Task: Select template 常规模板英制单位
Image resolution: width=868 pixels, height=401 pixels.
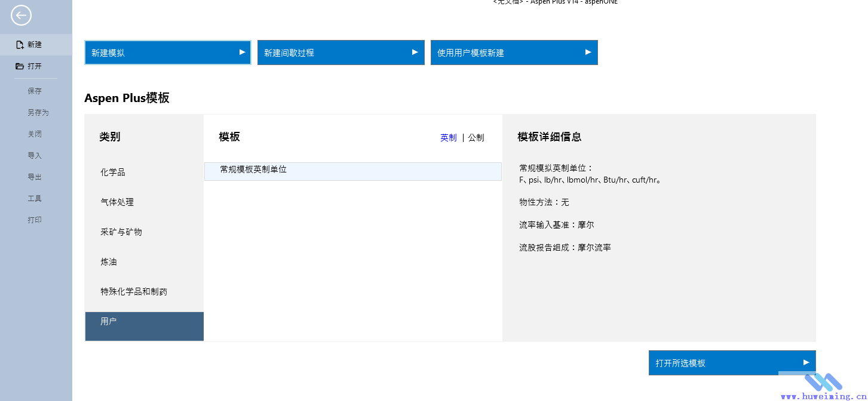Action: tap(353, 171)
